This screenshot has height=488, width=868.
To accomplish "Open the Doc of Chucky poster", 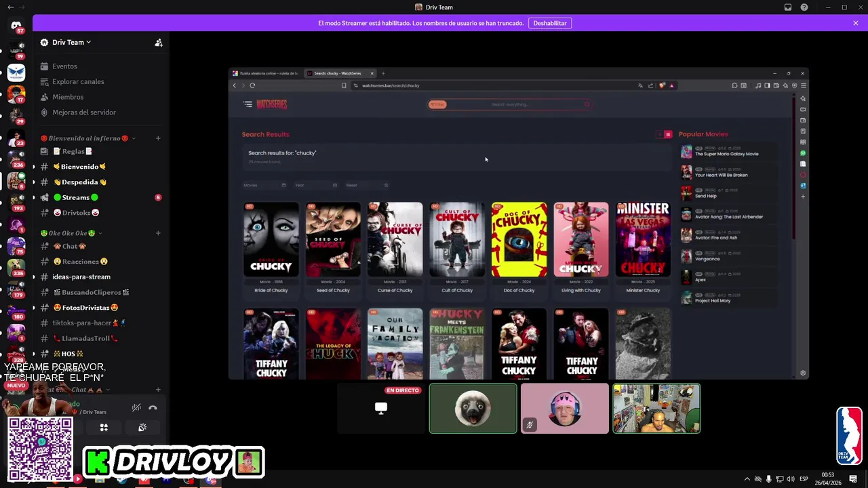I will pyautogui.click(x=519, y=239).
